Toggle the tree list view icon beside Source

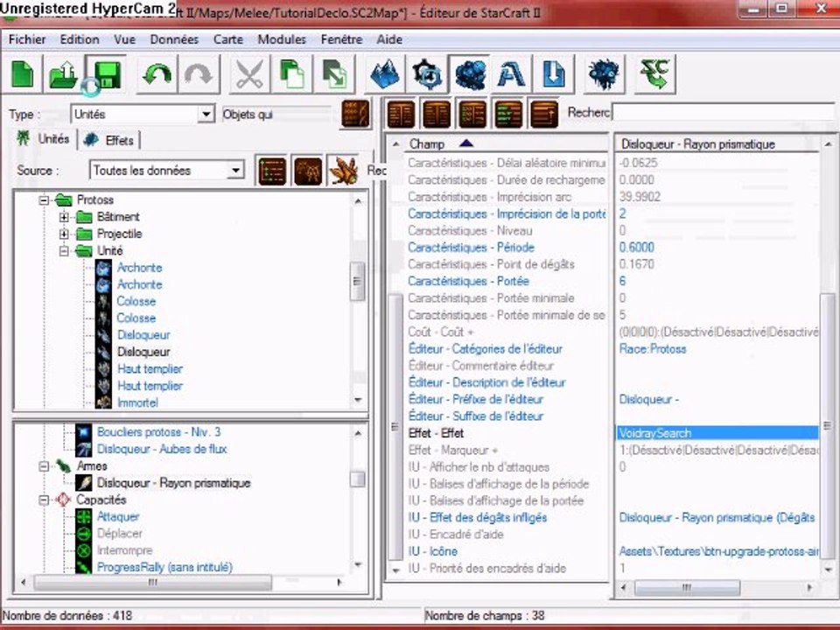pos(272,171)
